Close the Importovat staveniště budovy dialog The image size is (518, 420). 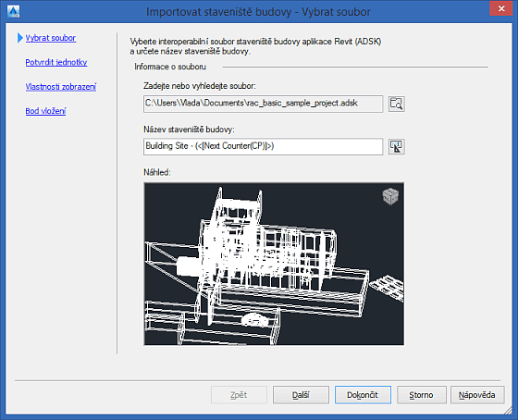tap(501, 9)
